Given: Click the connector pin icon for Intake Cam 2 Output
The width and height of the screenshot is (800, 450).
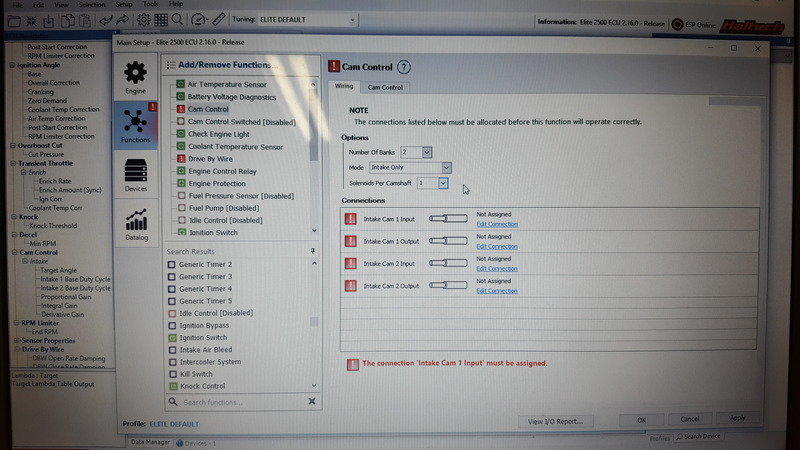Looking at the screenshot, I should pos(448,285).
